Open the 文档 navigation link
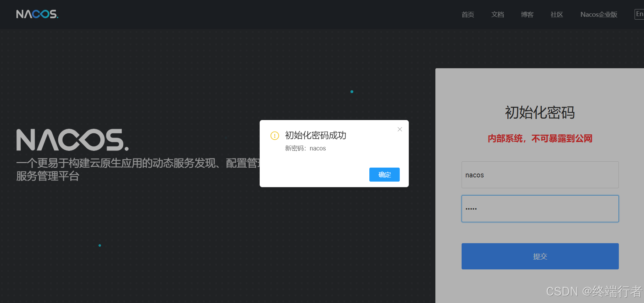Screen dimensions: 644x303 [497, 14]
